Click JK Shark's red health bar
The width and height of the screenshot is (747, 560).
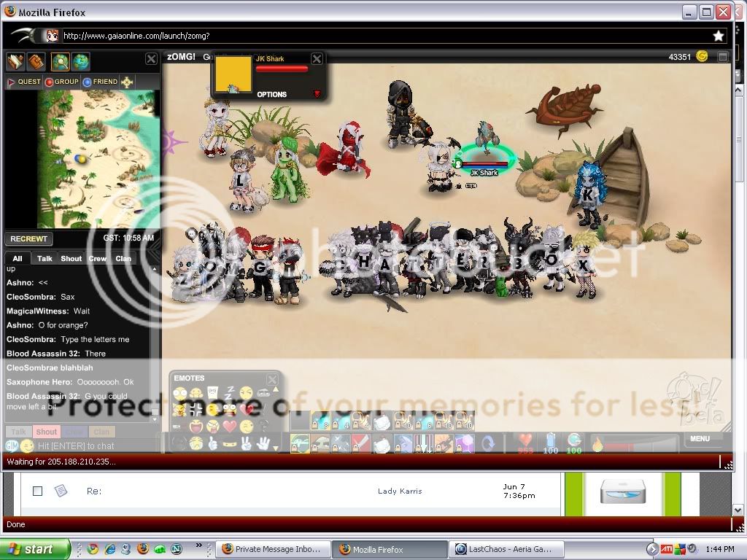click(282, 69)
